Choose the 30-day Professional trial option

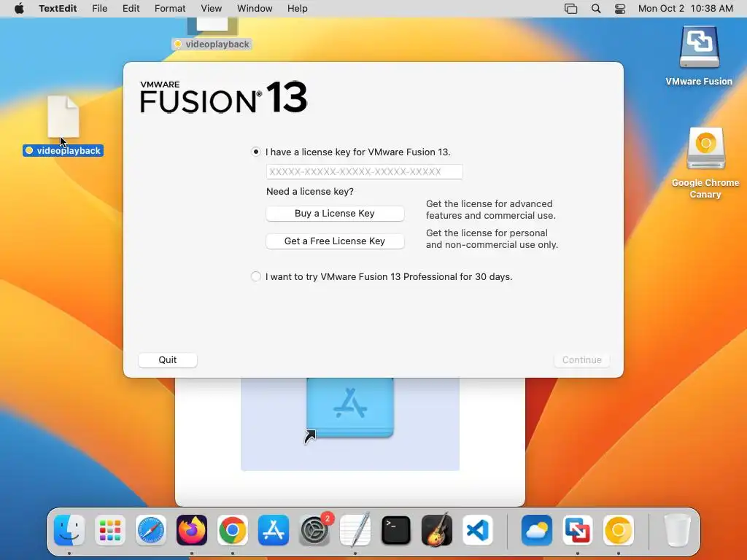click(256, 276)
